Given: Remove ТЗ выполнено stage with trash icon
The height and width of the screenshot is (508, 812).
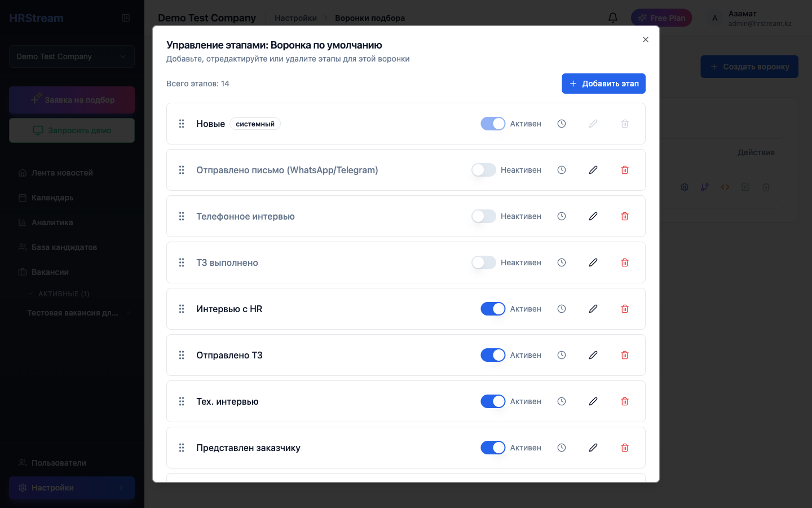Looking at the screenshot, I should pyautogui.click(x=624, y=262).
